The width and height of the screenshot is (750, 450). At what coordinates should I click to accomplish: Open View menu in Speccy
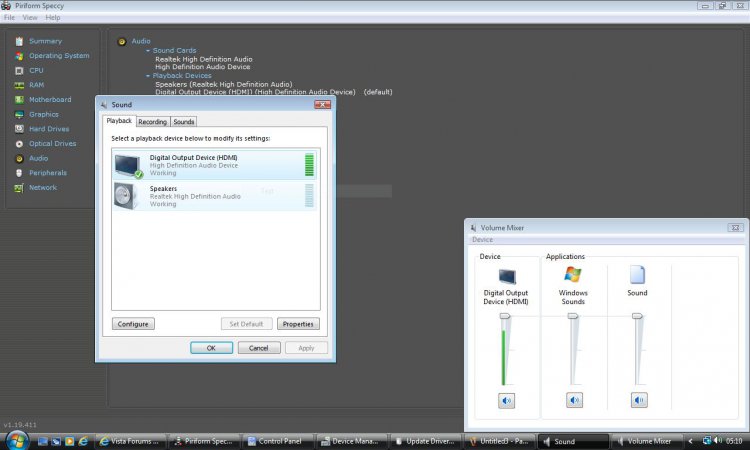(x=30, y=18)
